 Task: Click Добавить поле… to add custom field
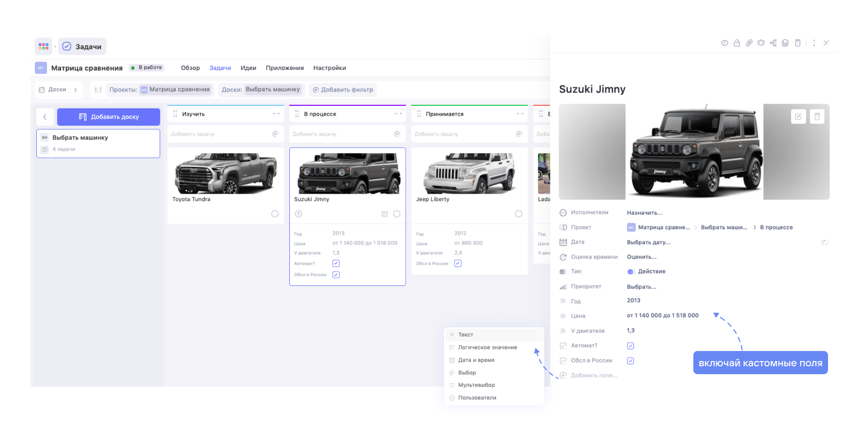pos(594,375)
